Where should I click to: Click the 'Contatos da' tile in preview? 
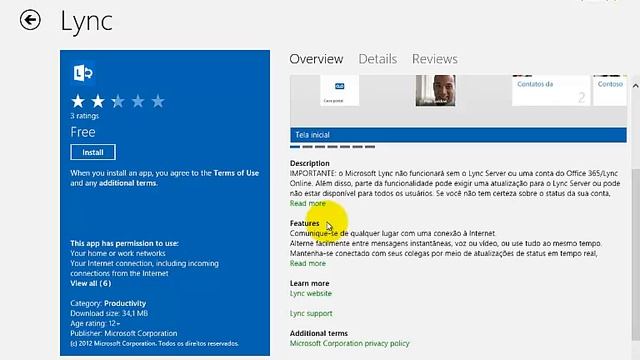(551, 91)
